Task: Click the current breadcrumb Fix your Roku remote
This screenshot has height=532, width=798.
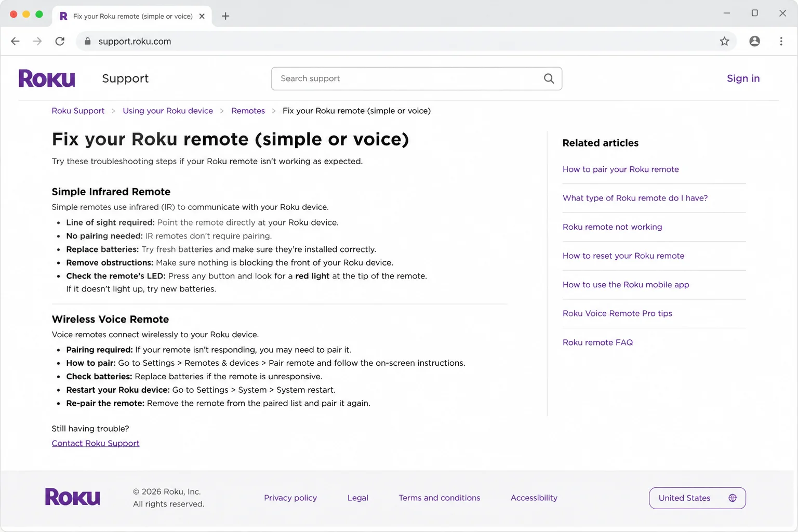Action: pos(356,111)
